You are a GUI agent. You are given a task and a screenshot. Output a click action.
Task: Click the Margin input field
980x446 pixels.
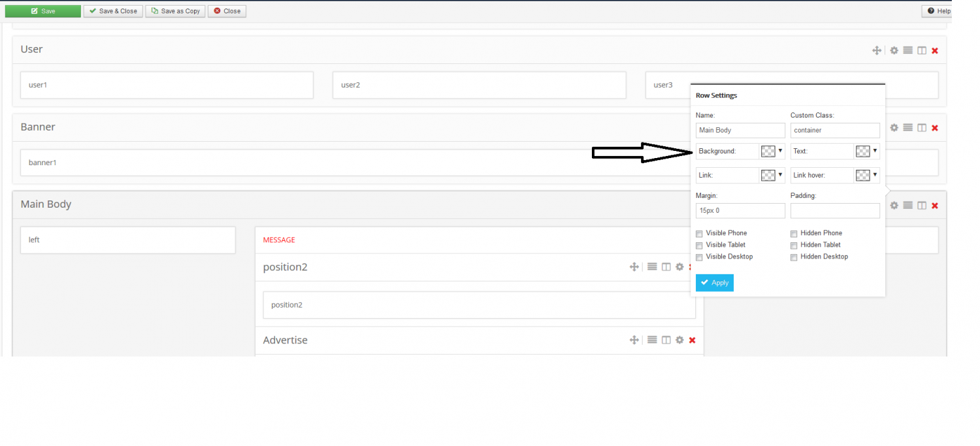pos(740,211)
